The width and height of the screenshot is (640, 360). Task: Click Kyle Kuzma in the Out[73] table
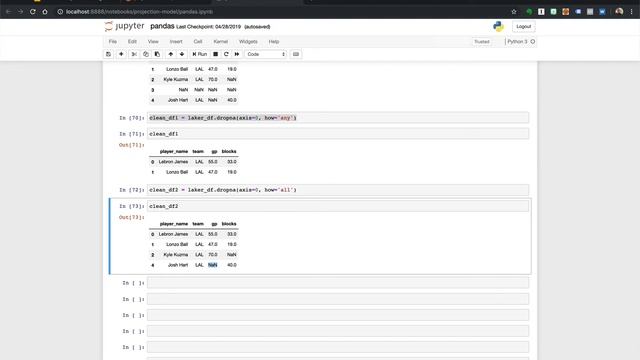pyautogui.click(x=176, y=255)
